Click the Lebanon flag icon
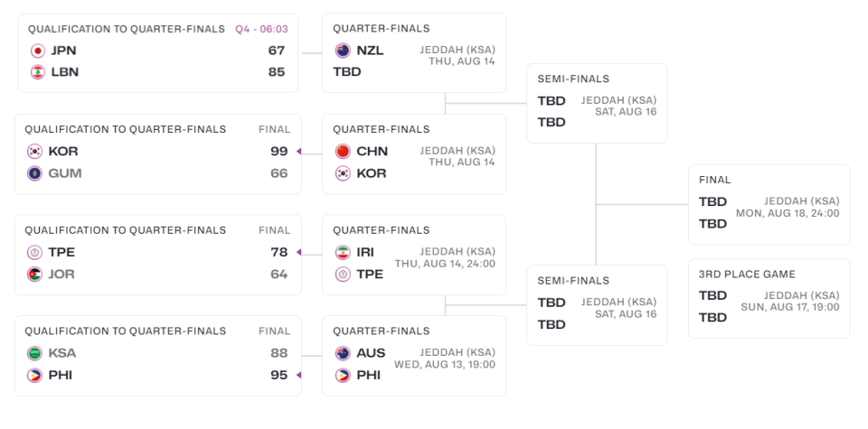The image size is (868, 429). [x=38, y=72]
